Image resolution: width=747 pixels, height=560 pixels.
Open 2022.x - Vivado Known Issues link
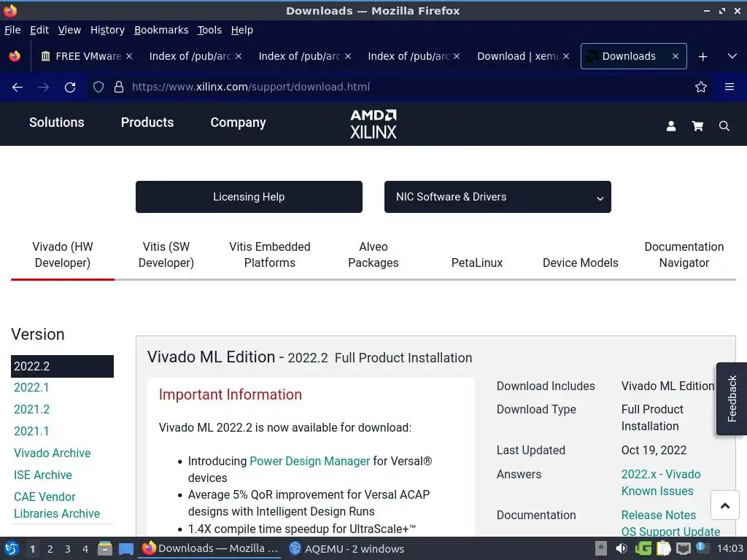661,483
